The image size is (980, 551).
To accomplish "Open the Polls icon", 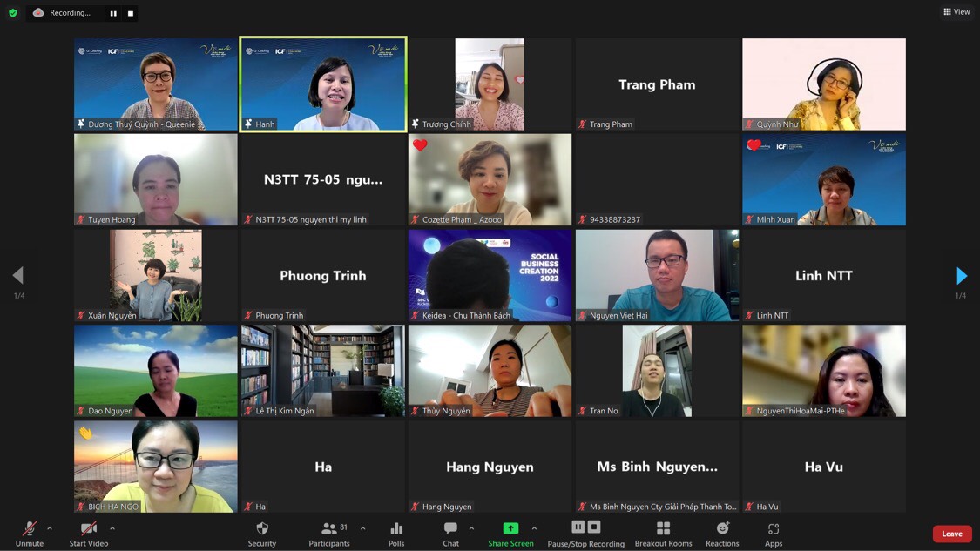I will [396, 528].
